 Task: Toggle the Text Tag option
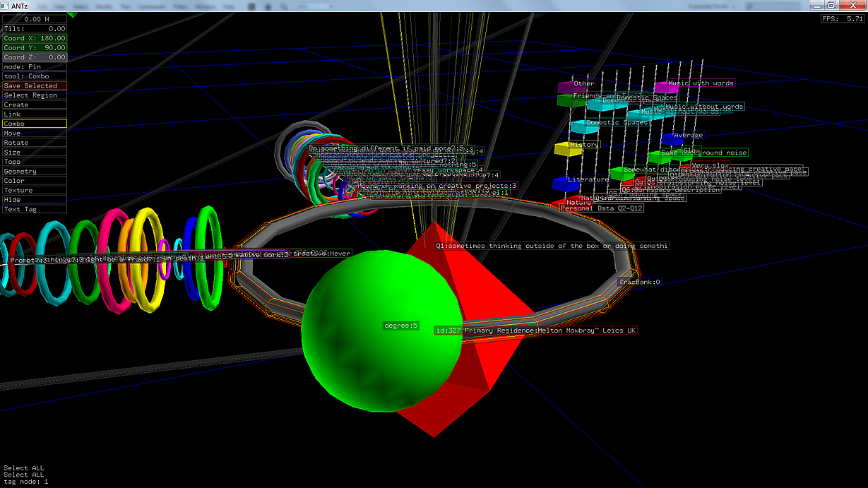(35, 210)
